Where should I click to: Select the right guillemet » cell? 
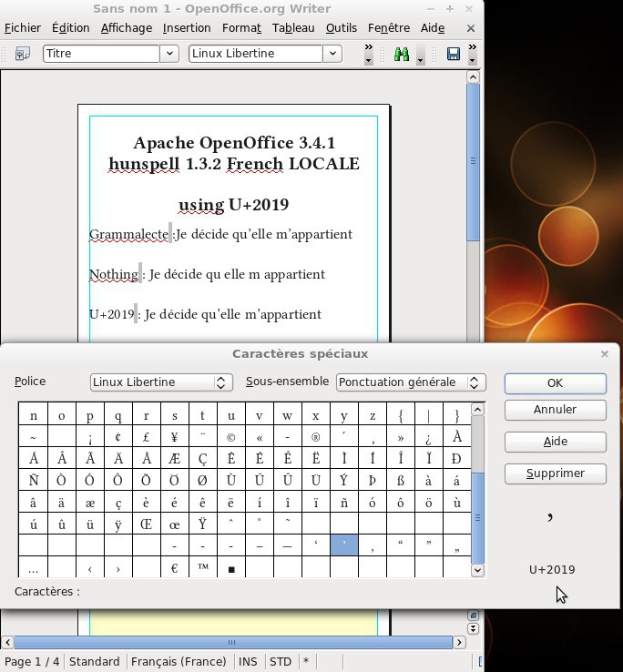pyautogui.click(x=401, y=437)
